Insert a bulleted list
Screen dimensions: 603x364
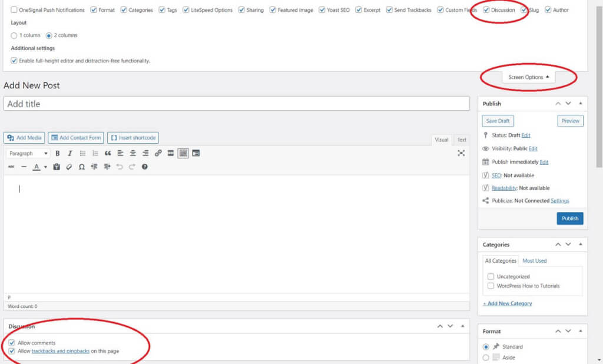coord(82,153)
